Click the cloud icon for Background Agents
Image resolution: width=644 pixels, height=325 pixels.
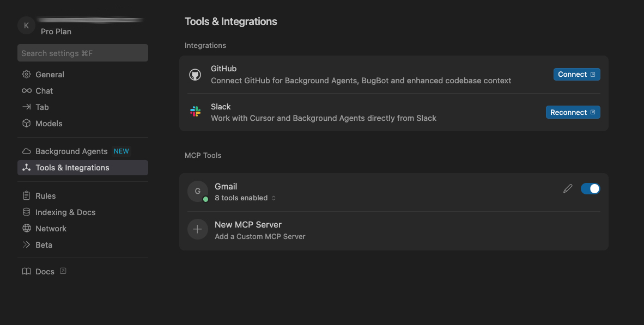tap(26, 151)
